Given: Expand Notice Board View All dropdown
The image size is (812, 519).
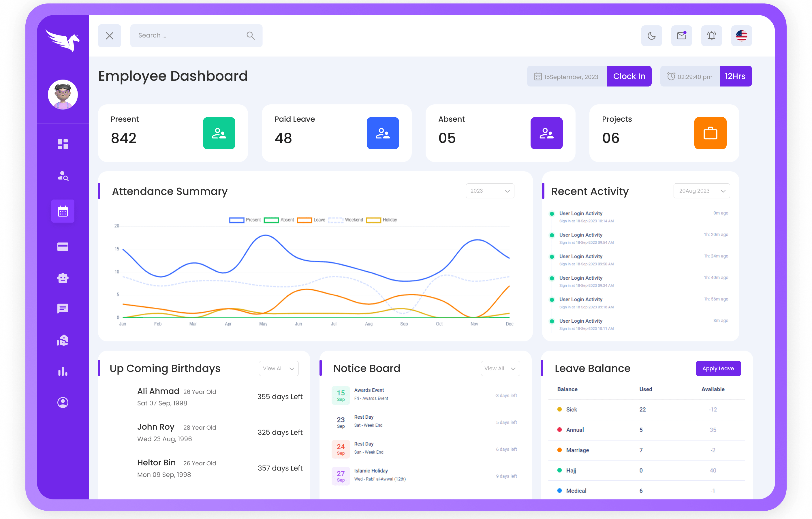Looking at the screenshot, I should tap(500, 368).
